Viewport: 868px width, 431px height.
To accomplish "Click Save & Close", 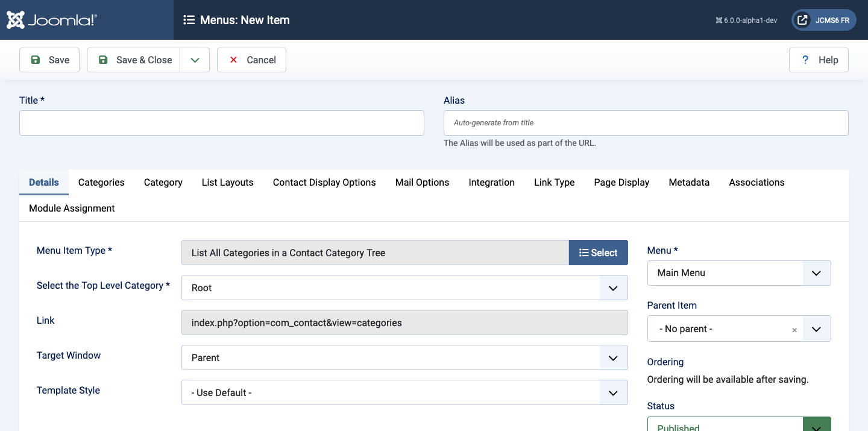I will 134,60.
